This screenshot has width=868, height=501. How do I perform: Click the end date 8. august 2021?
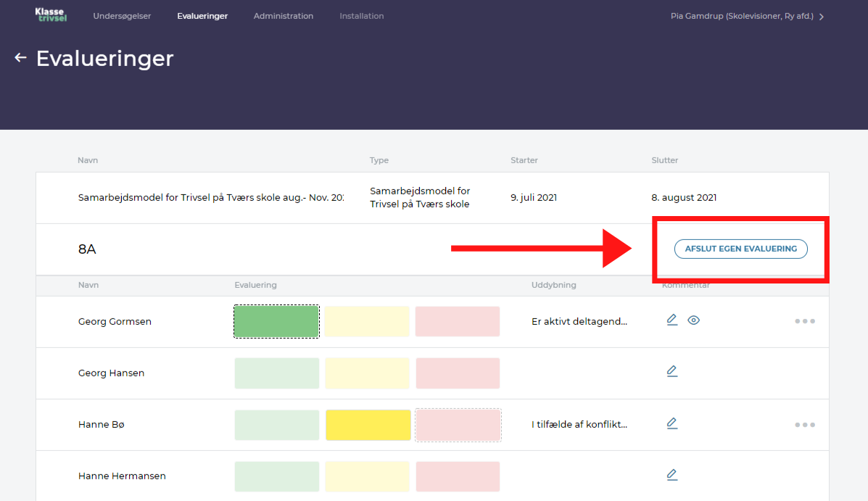(x=684, y=198)
